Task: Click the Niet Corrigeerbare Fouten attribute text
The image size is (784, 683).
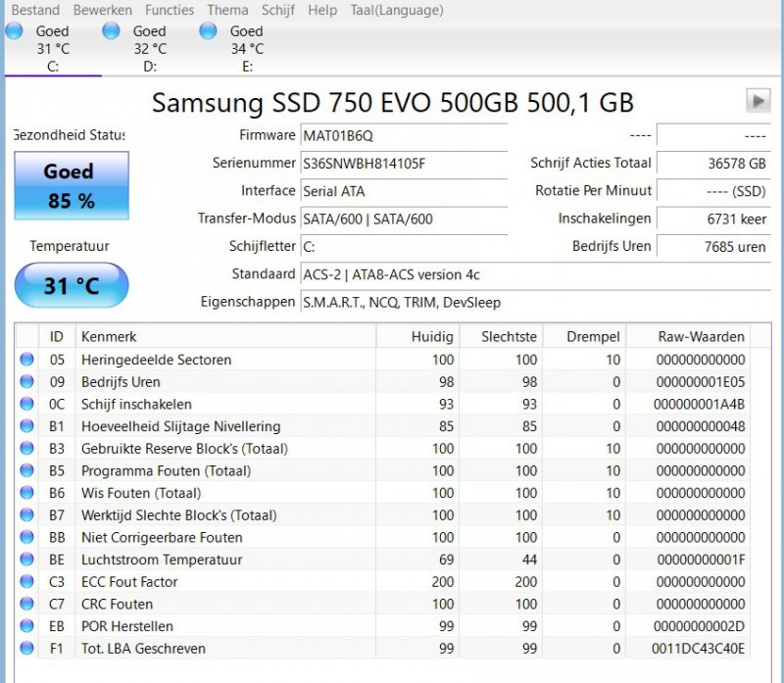Action: click(x=162, y=538)
